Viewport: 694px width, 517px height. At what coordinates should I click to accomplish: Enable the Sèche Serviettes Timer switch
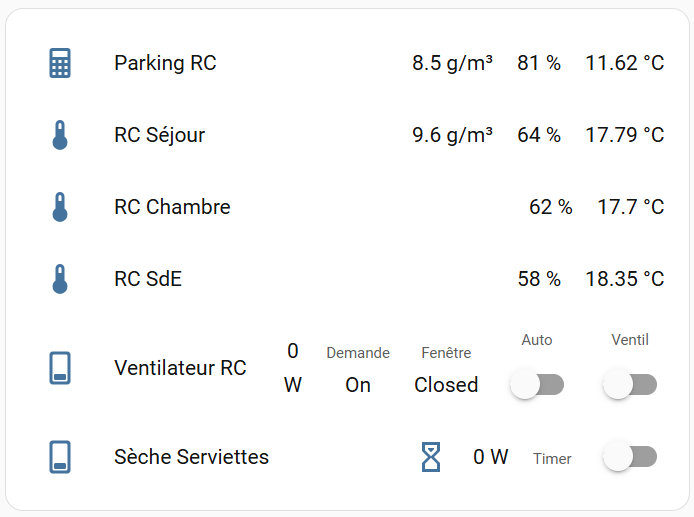click(630, 457)
